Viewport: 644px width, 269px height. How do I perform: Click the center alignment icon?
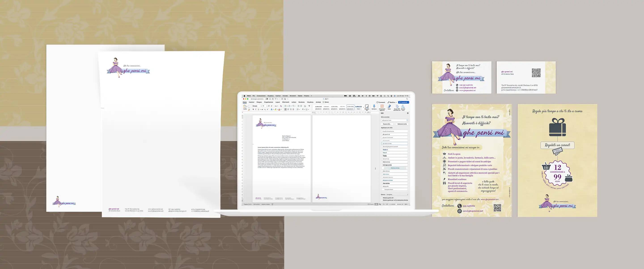288,110
